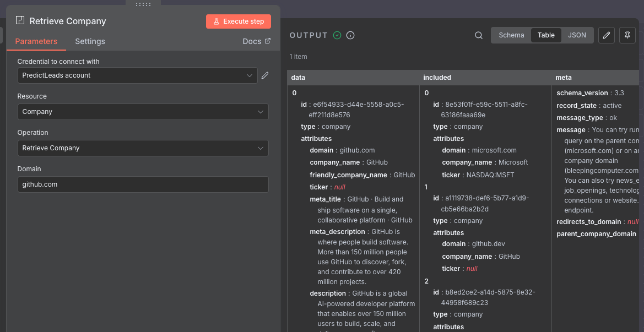Screen dimensions: 644x332
Task: Click the green success check icon
Action: pos(337,35)
